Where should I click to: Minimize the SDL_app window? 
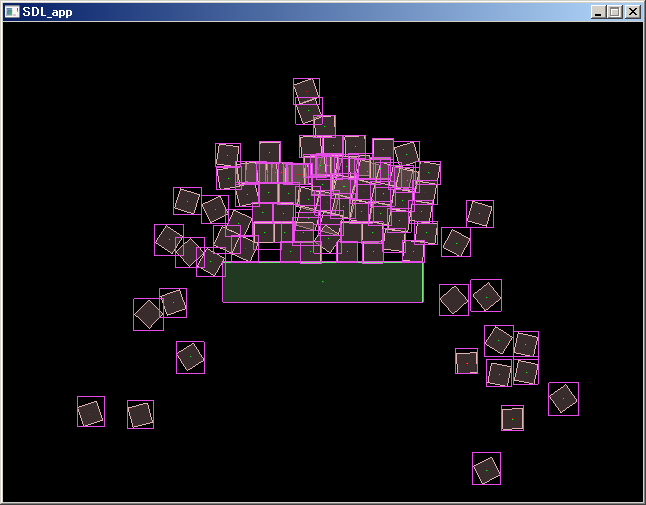598,12
